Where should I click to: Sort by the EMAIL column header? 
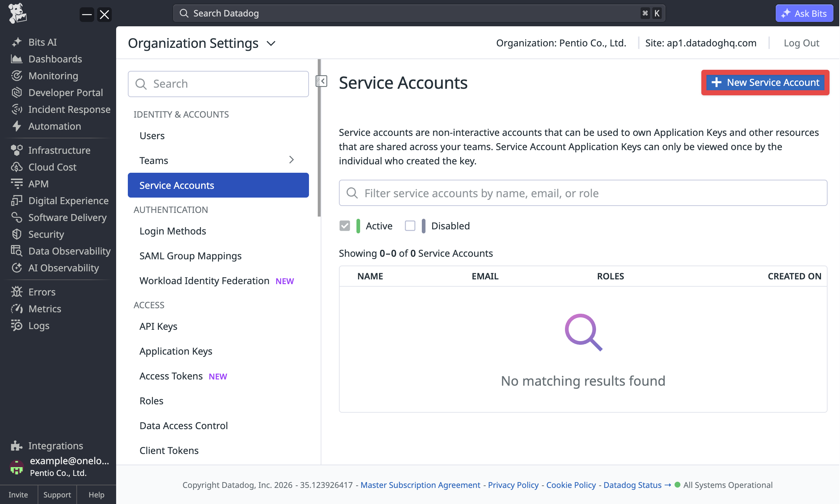tap(485, 276)
